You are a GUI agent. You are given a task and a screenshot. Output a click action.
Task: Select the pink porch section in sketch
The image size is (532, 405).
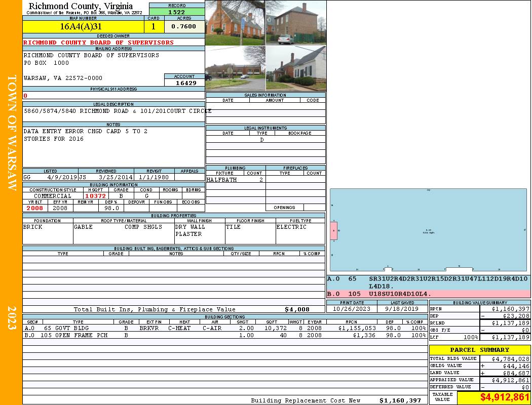pos(333,230)
